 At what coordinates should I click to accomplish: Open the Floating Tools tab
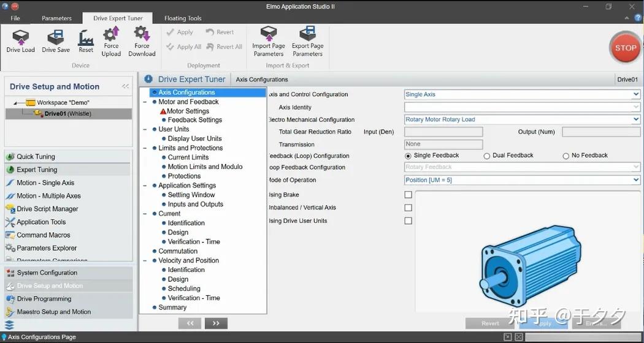click(x=183, y=18)
